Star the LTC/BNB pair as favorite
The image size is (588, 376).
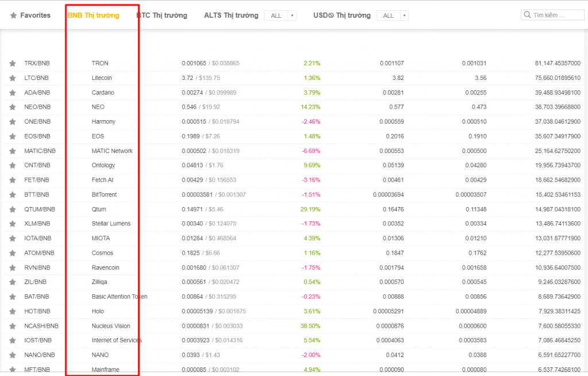(x=13, y=78)
